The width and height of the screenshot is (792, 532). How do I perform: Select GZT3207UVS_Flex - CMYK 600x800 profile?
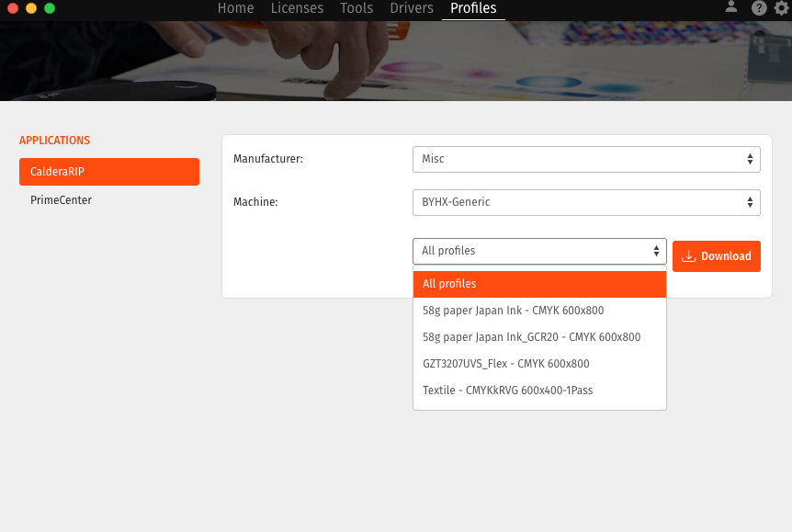coord(506,363)
